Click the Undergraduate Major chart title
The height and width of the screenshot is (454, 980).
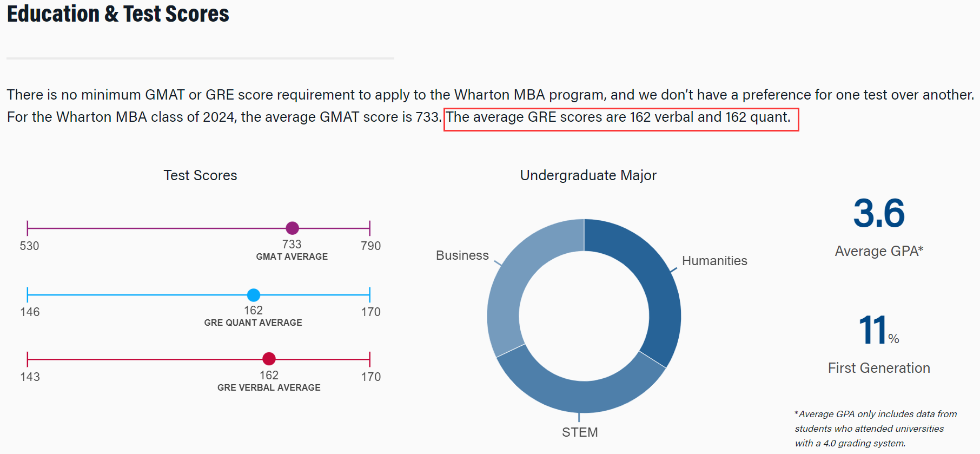pyautogui.click(x=588, y=175)
